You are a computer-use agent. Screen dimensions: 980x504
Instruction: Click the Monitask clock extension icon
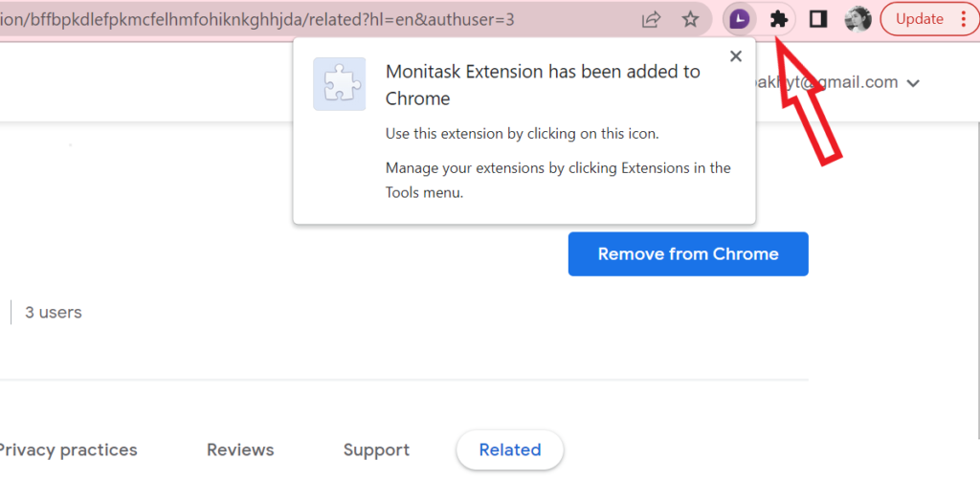[x=740, y=19]
